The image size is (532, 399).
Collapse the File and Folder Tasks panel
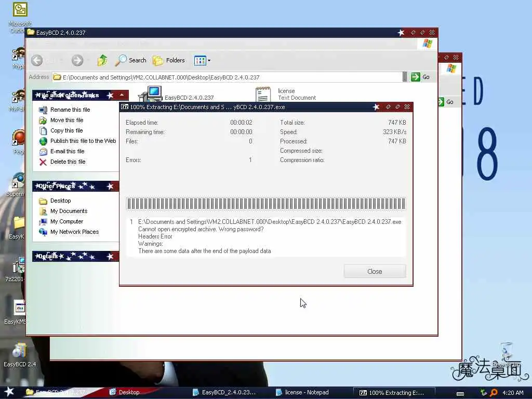(122, 95)
